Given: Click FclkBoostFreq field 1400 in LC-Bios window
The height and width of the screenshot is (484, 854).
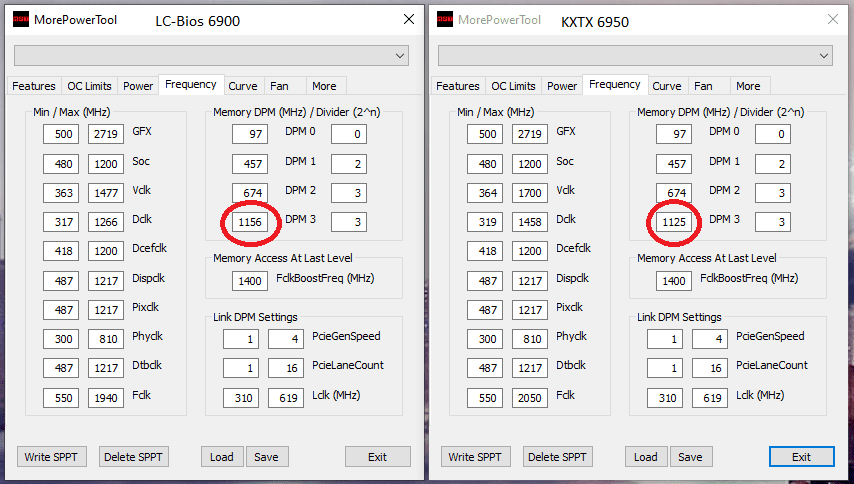Looking at the screenshot, I should pos(250,280).
